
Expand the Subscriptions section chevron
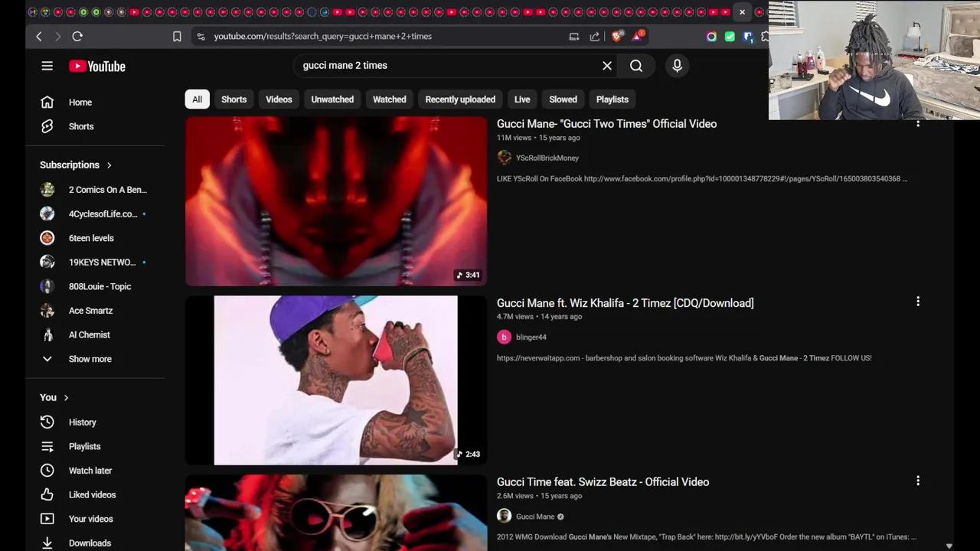click(x=109, y=165)
